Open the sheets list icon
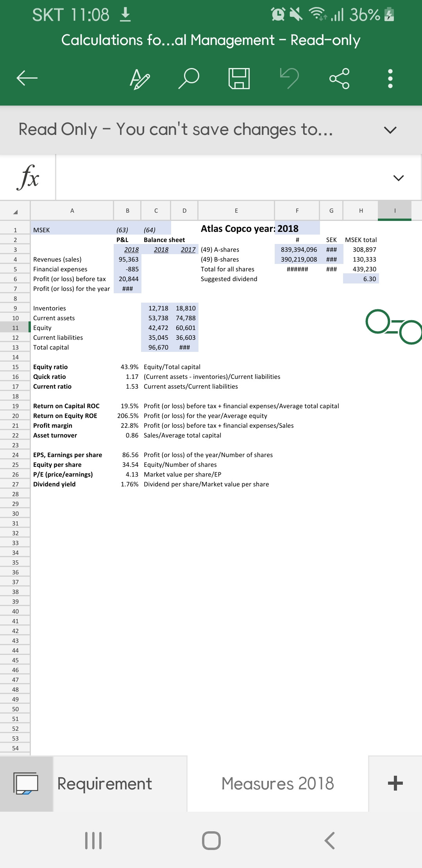This screenshot has height=868, width=422. [26, 784]
